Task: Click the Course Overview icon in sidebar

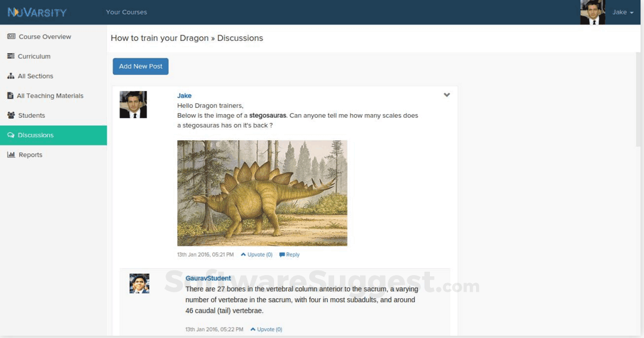Action: click(x=12, y=36)
